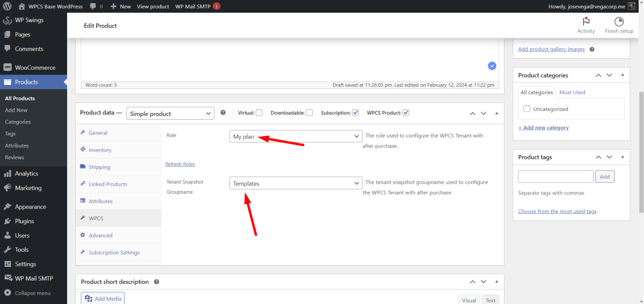Image resolution: width=644 pixels, height=304 pixels.
Task: Switch the short description editor to Text
Action: (490, 299)
